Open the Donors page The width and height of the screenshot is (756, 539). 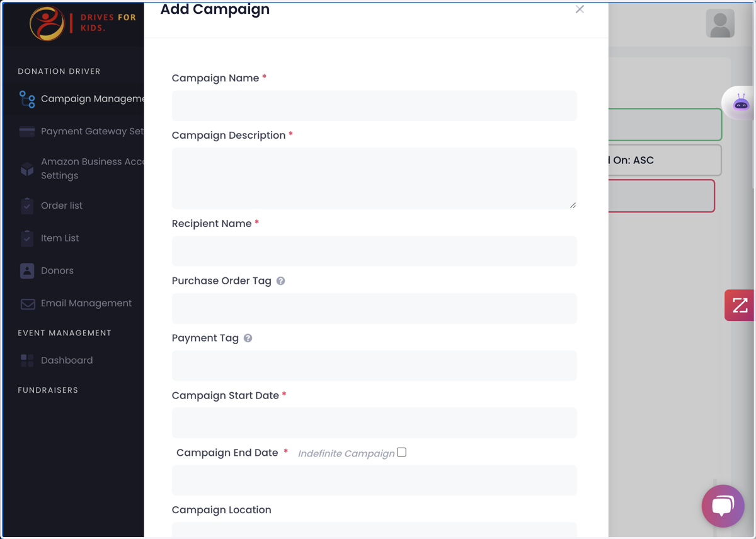[57, 270]
